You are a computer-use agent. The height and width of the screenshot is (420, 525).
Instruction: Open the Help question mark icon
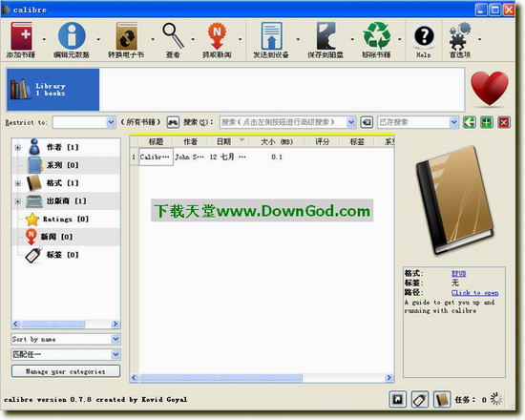(424, 36)
